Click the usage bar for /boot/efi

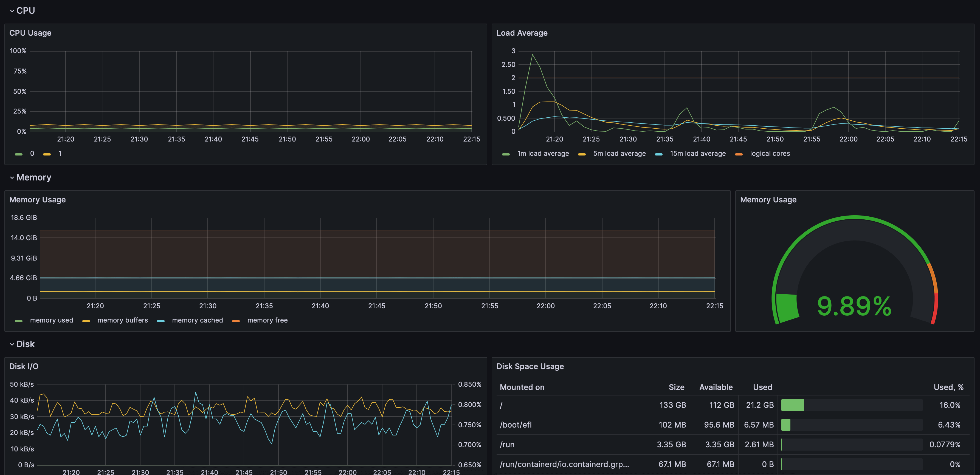pos(852,425)
